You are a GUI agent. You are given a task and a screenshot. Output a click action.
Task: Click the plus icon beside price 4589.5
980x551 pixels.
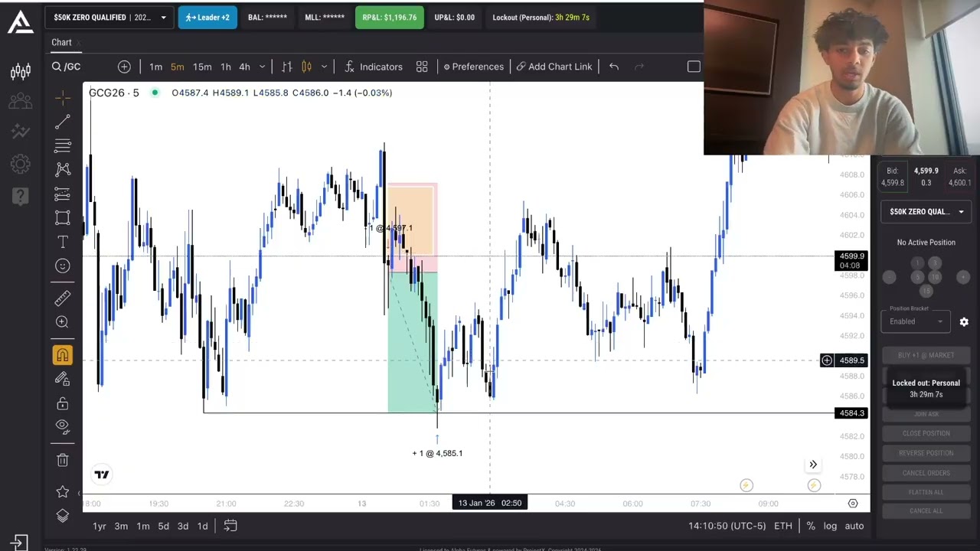827,360
